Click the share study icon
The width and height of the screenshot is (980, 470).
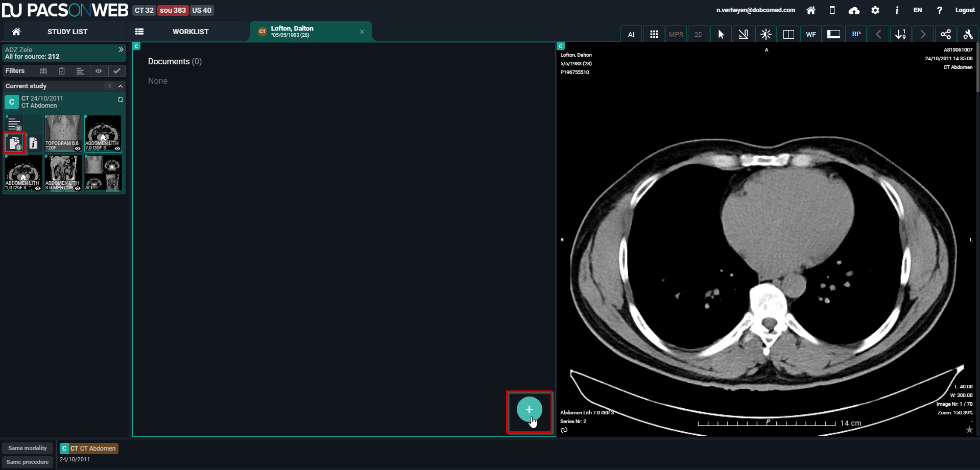tap(946, 34)
